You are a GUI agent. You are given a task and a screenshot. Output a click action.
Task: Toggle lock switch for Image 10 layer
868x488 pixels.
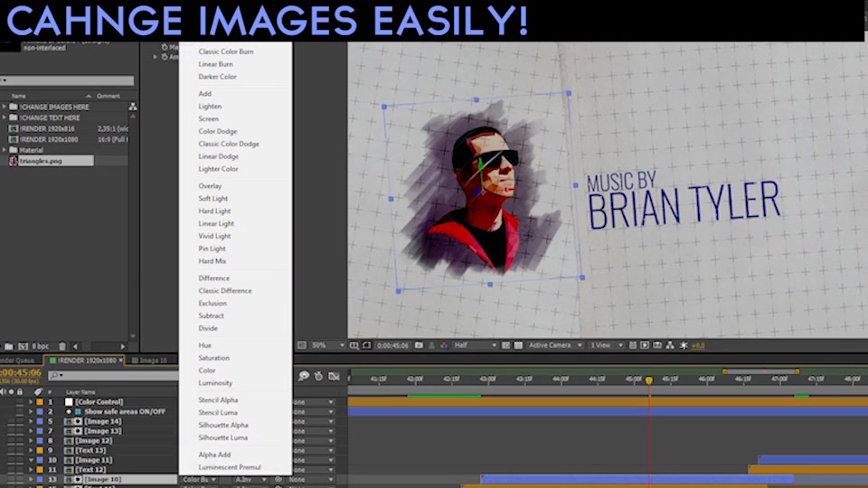[20, 479]
